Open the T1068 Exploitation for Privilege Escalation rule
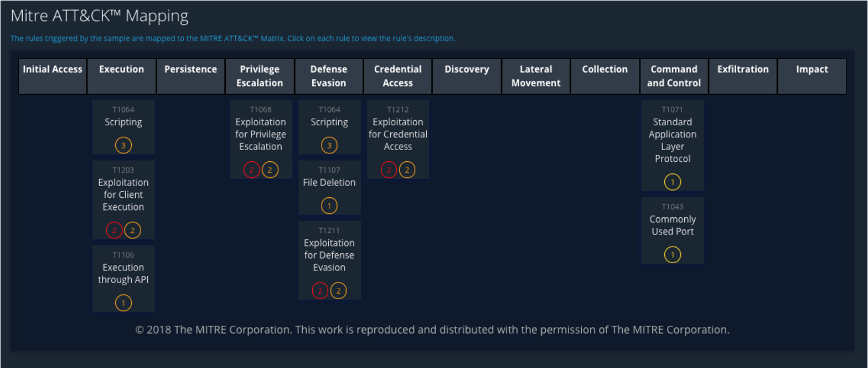Screen dimensions: 868x369 coord(261,134)
